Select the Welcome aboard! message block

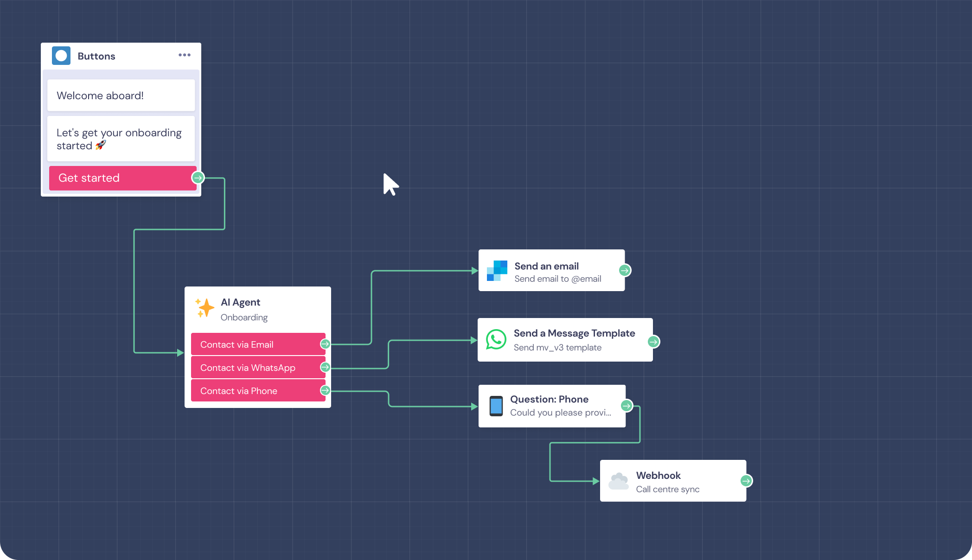pos(121,95)
